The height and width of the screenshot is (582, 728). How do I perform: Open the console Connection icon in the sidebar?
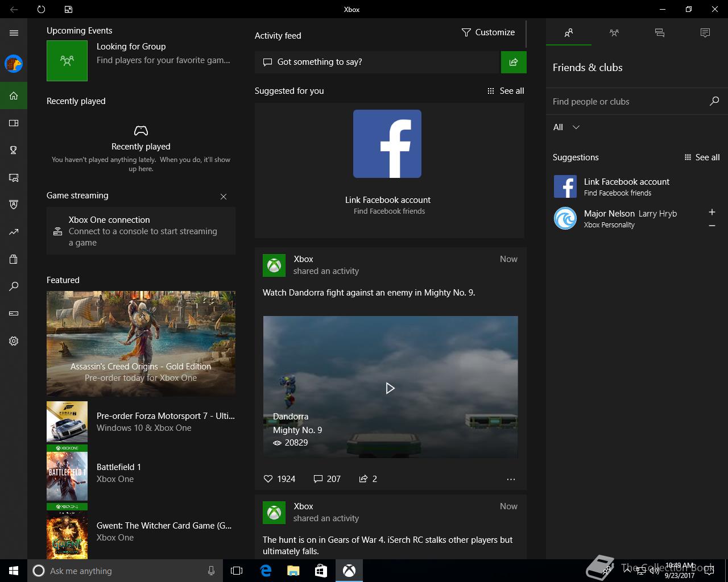click(x=14, y=314)
